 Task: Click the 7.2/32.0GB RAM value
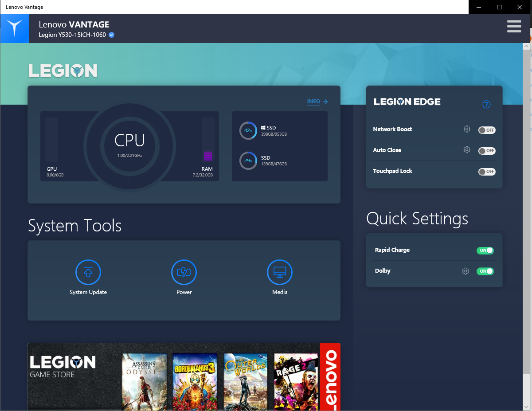203,175
